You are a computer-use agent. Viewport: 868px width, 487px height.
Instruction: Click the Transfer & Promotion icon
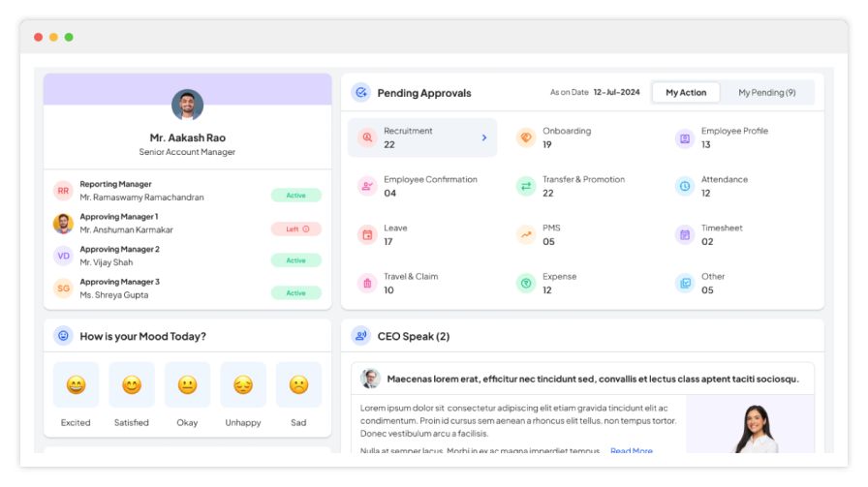click(x=526, y=186)
